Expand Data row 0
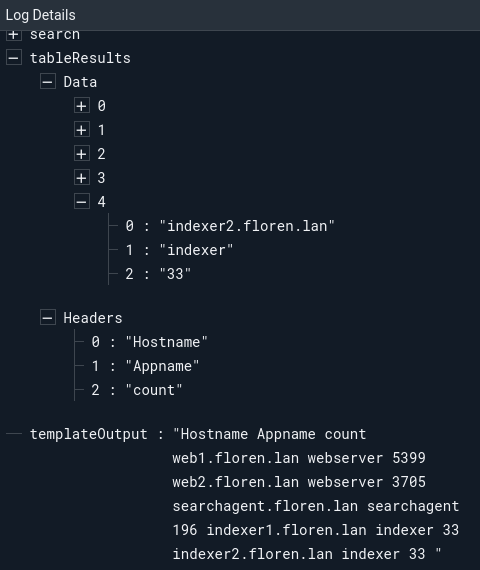 82,106
